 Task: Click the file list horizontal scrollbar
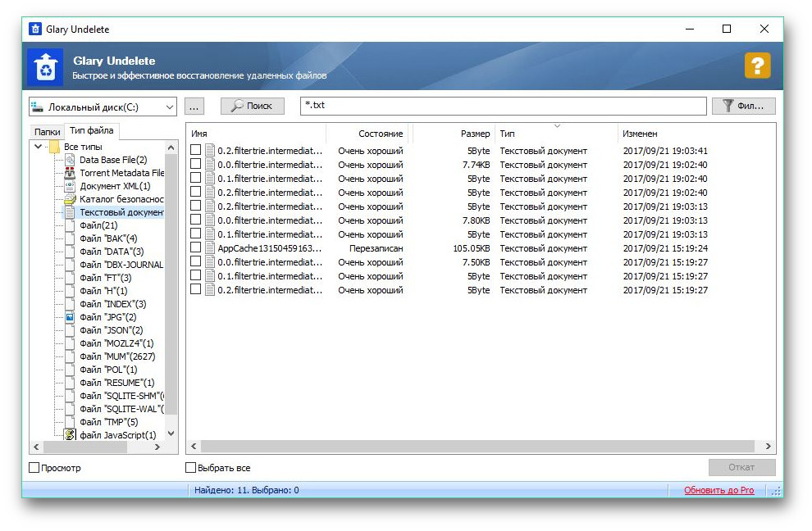(x=476, y=447)
